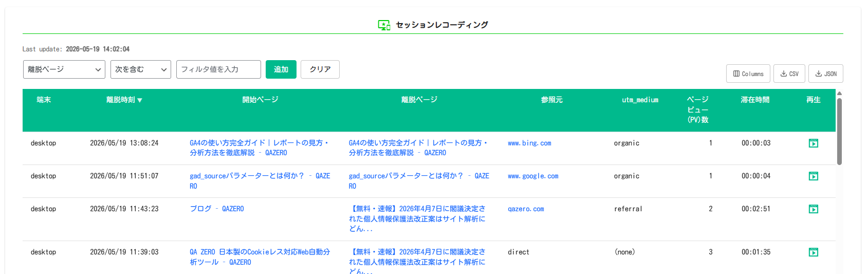The width and height of the screenshot is (868, 274).
Task: Sort by 離脱ページ column header
Action: click(419, 100)
